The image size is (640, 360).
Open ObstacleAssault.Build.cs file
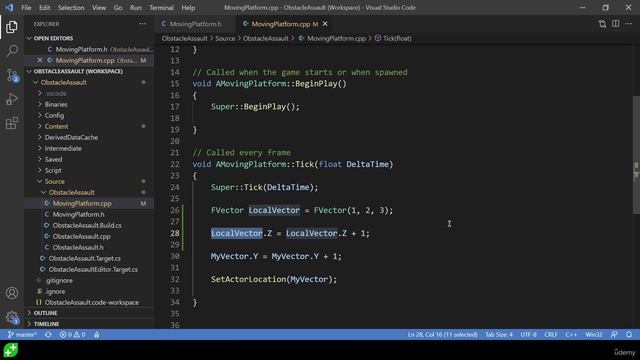[90, 226]
